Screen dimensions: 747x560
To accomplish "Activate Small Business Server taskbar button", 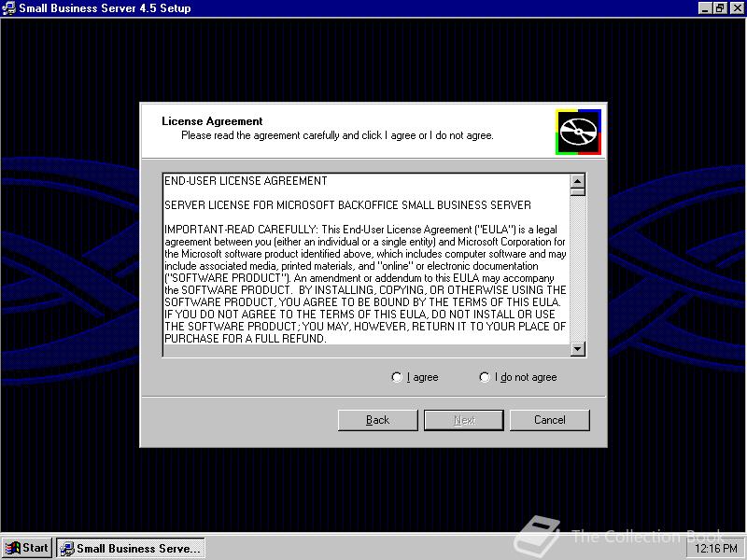I will 131,548.
